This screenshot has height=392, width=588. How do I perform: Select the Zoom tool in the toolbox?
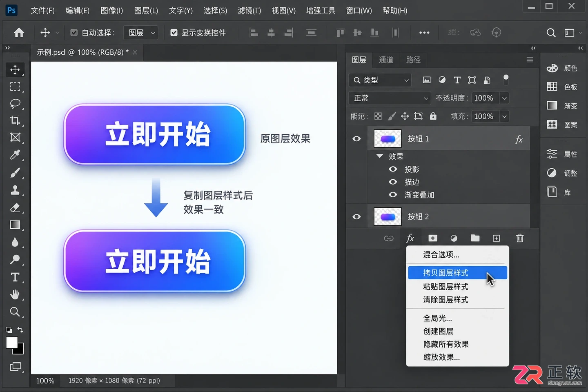click(x=15, y=312)
